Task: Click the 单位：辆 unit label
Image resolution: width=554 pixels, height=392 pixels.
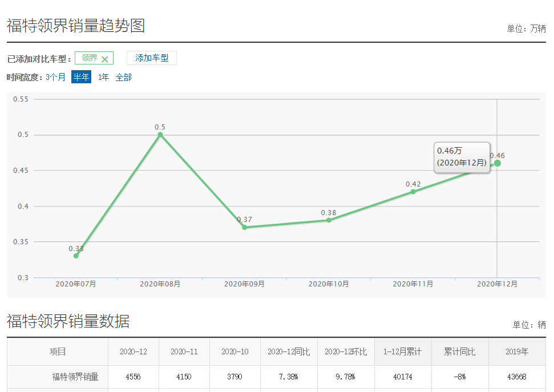Action: click(x=529, y=325)
